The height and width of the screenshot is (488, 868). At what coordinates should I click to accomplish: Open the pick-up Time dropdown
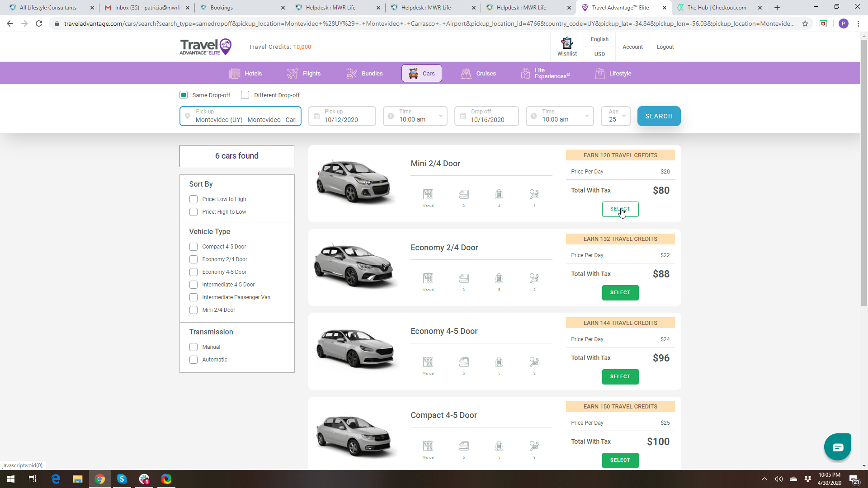tap(415, 116)
